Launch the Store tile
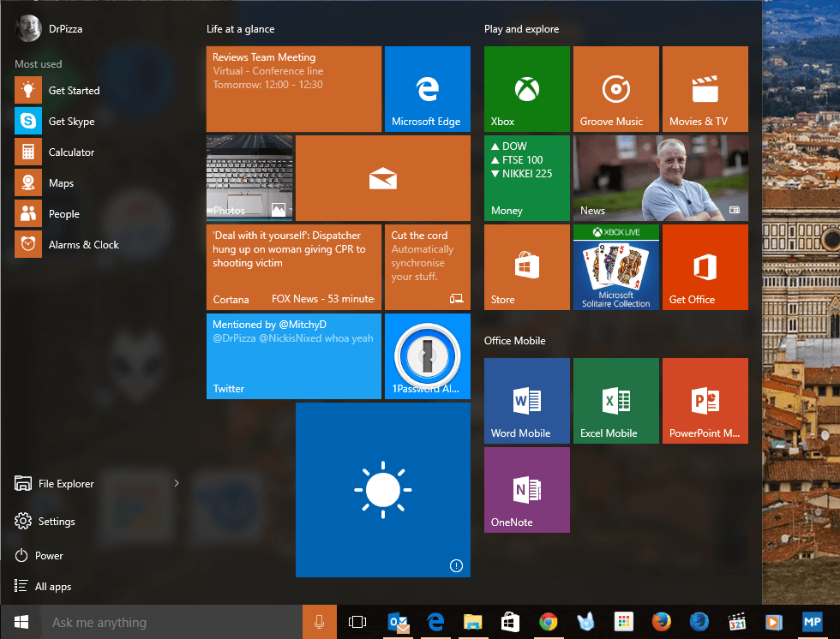The height and width of the screenshot is (639, 840). pos(527,267)
